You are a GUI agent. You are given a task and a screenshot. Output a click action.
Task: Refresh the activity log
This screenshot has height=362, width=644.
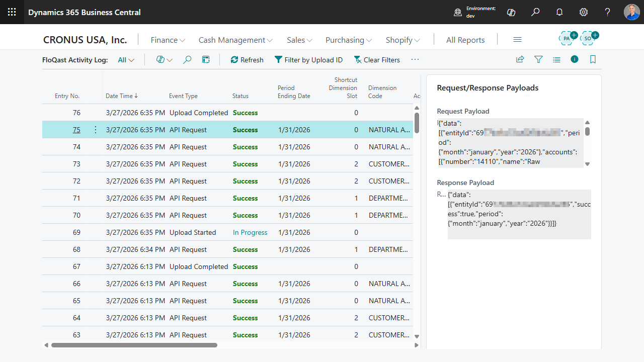(247, 60)
